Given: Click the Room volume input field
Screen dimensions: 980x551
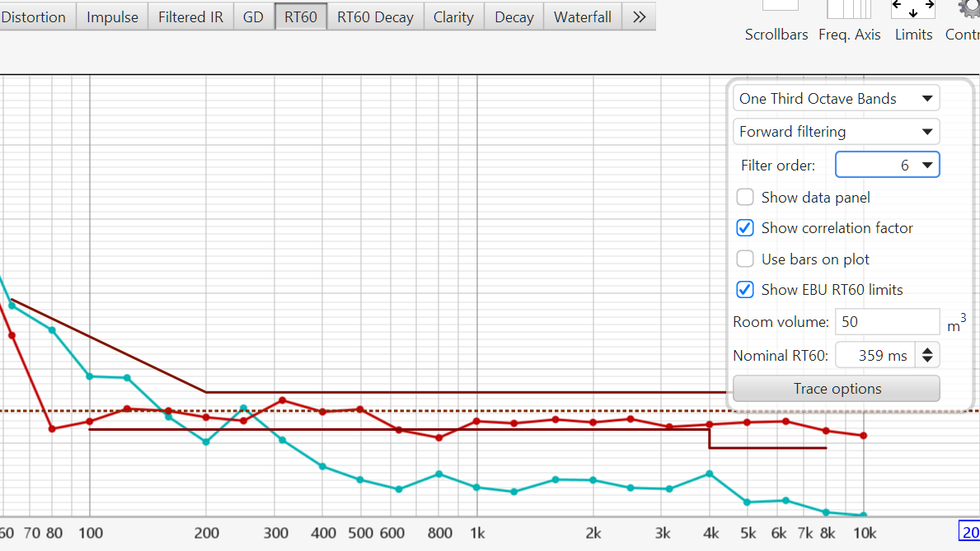Looking at the screenshot, I should point(886,322).
